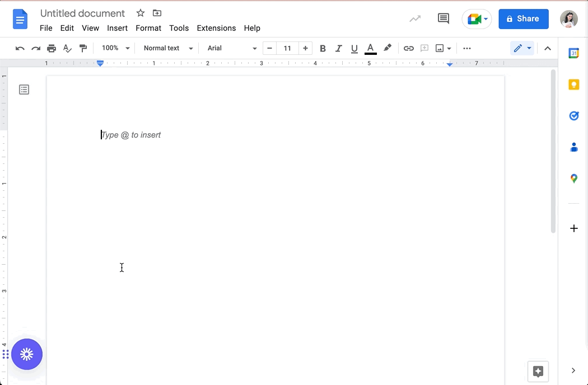Viewport: 588px width, 385px height.
Task: Star the Untitled document
Action: point(140,13)
